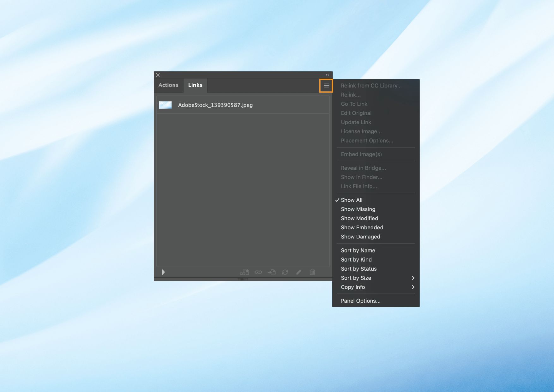This screenshot has height=392, width=554.
Task: Choose Show in Finder... menu item
Action: point(376,177)
